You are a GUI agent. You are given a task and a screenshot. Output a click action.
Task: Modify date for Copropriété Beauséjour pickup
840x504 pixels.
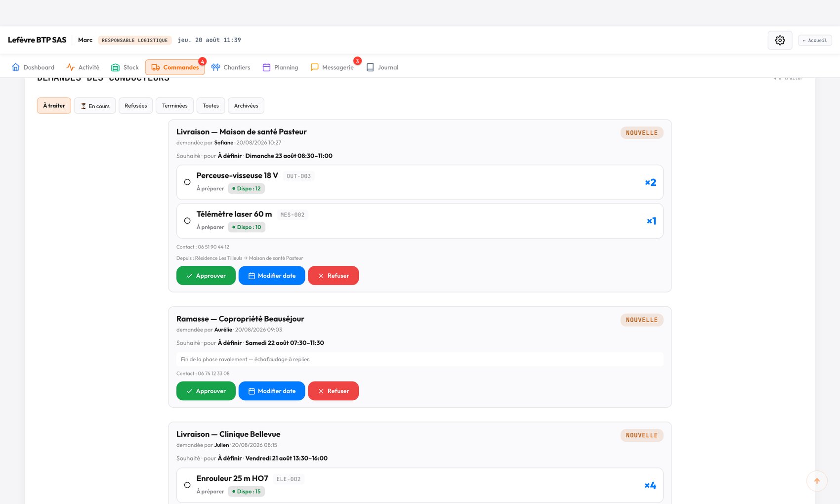pyautogui.click(x=272, y=391)
